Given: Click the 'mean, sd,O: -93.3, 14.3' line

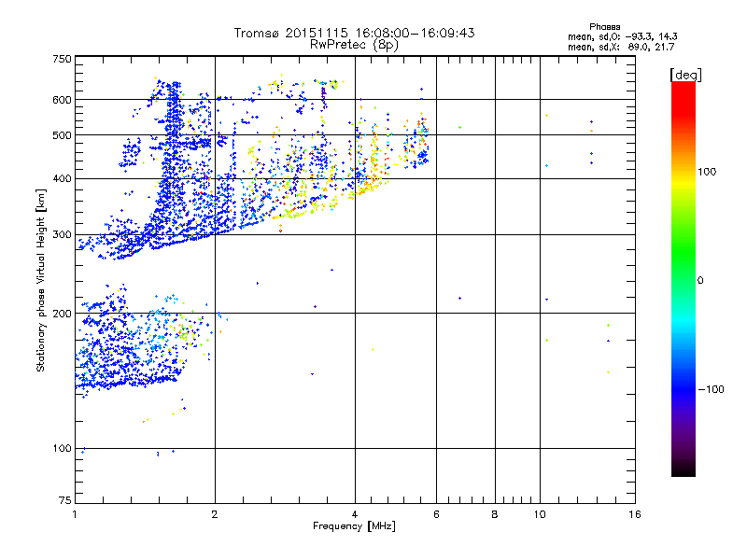Looking at the screenshot, I should 622,36.
